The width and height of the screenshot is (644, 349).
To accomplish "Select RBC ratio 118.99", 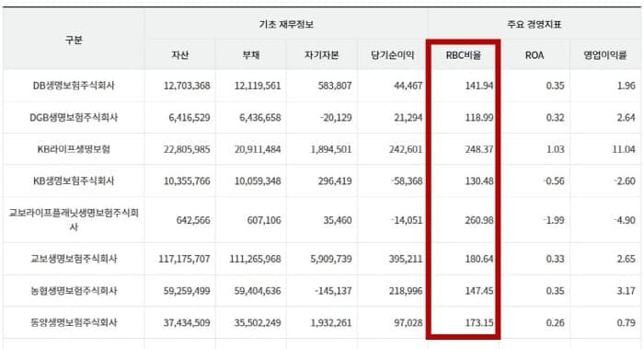I will pyautogui.click(x=479, y=118).
